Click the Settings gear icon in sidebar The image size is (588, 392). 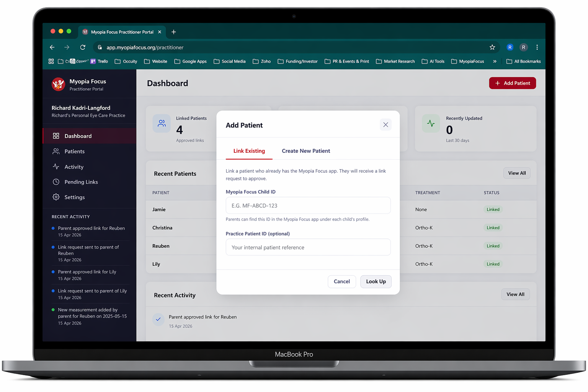tap(56, 197)
